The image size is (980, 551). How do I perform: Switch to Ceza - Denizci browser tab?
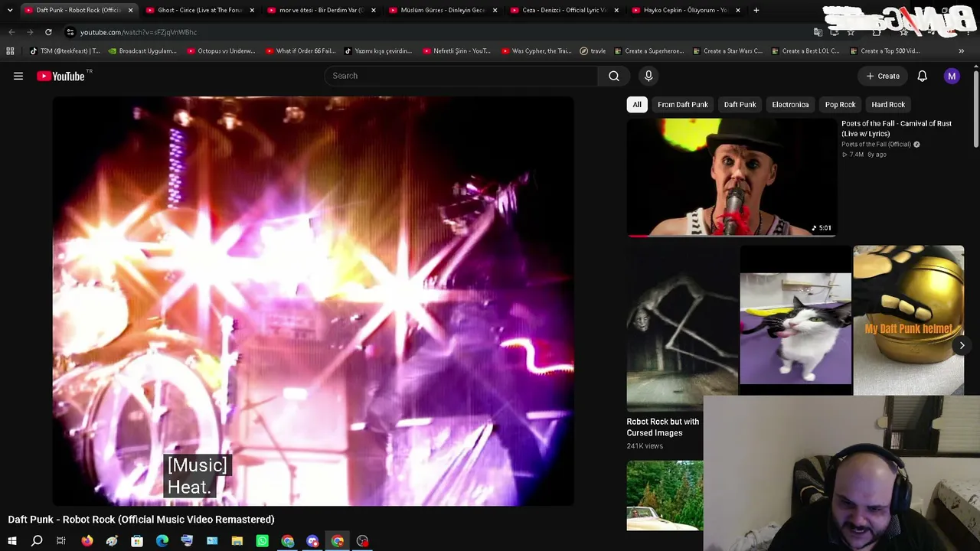click(x=564, y=10)
